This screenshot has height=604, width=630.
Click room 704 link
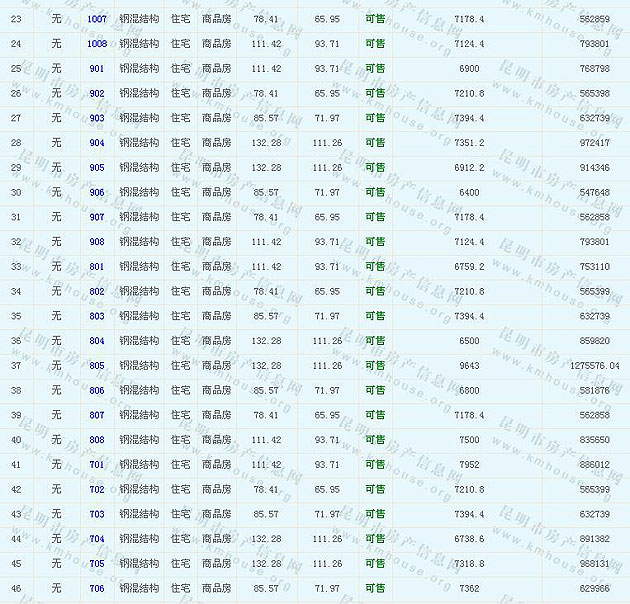(x=97, y=539)
